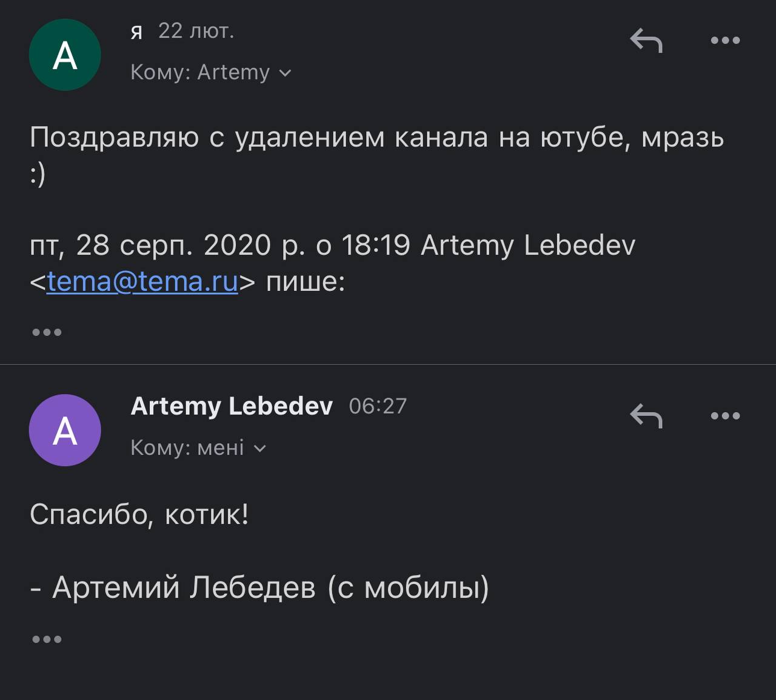The width and height of the screenshot is (776, 700).
Task: Open more options for the 06:27 message
Action: click(725, 416)
